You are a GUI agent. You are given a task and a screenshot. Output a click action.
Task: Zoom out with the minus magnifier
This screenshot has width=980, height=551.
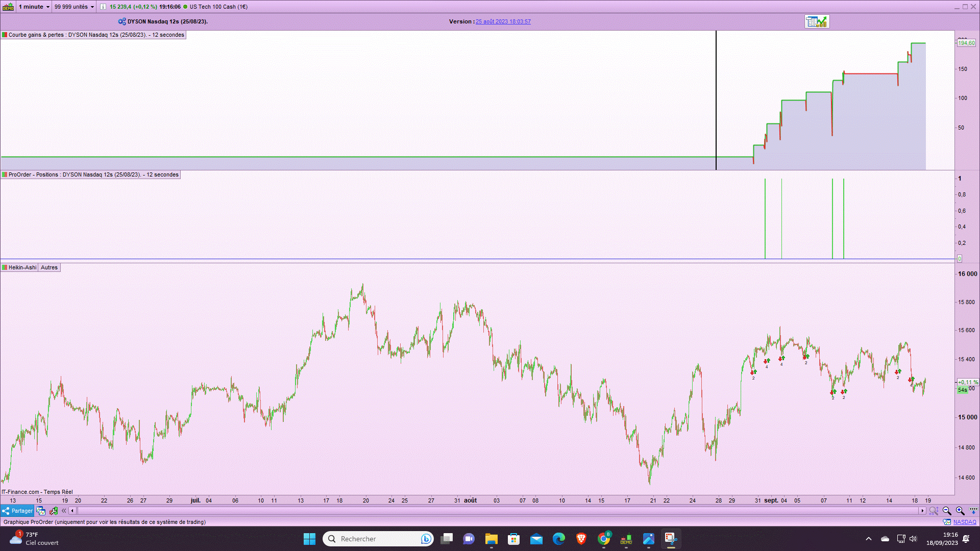pyautogui.click(x=947, y=511)
